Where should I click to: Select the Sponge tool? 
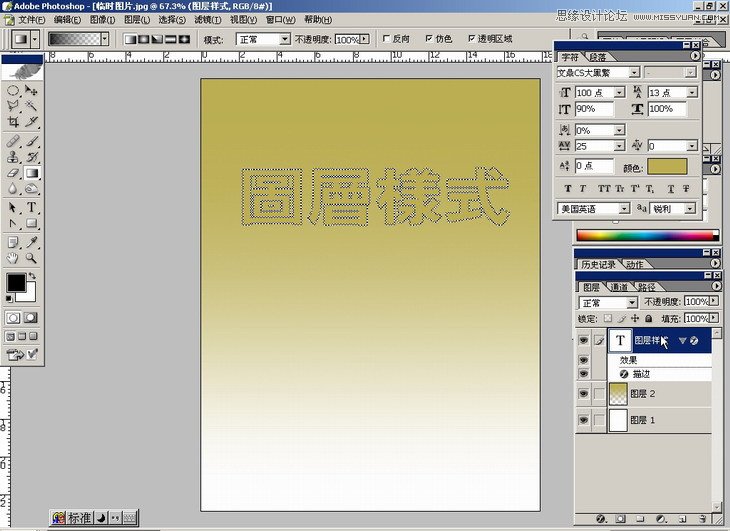click(x=31, y=188)
